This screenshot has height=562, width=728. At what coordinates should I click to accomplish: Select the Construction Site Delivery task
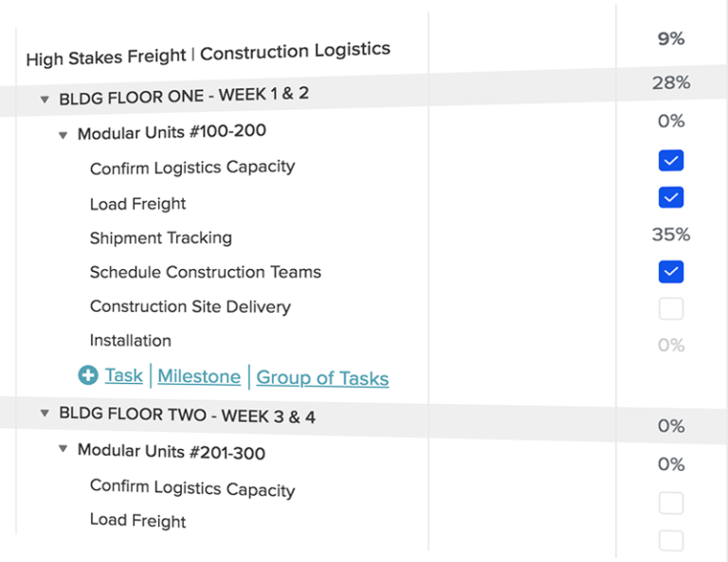click(x=191, y=307)
